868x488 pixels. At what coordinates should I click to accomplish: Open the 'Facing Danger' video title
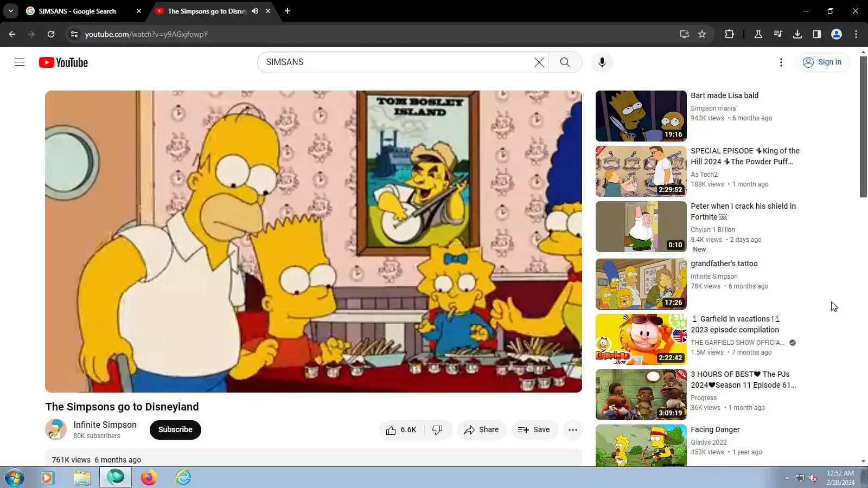pyautogui.click(x=715, y=429)
